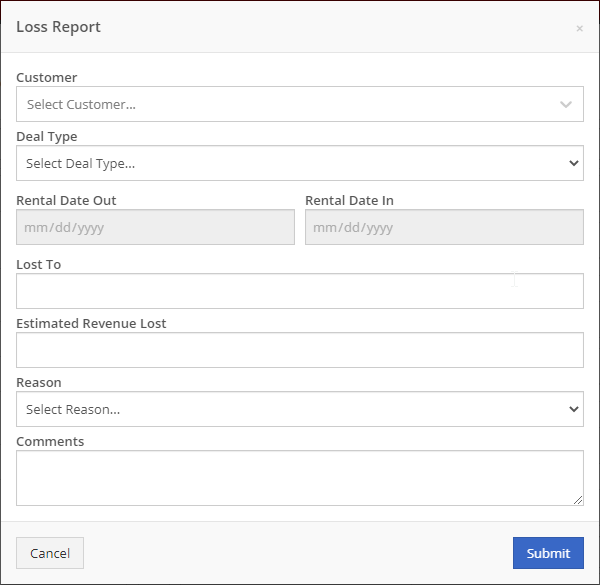Viewport: 600px width, 585px height.
Task: Cancel the loss report
Action: 50,553
